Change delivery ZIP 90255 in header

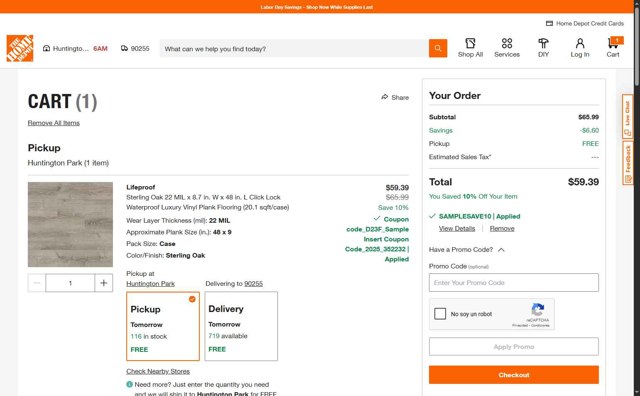135,49
